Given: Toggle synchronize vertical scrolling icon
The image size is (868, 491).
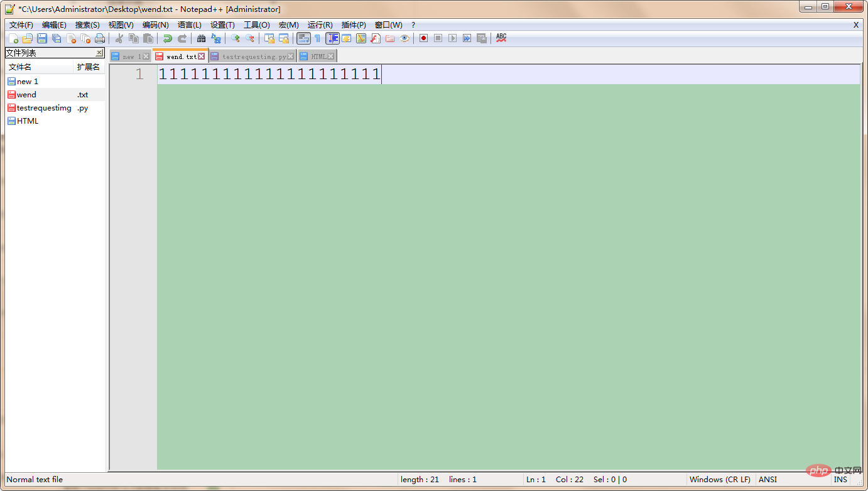Looking at the screenshot, I should coord(269,38).
